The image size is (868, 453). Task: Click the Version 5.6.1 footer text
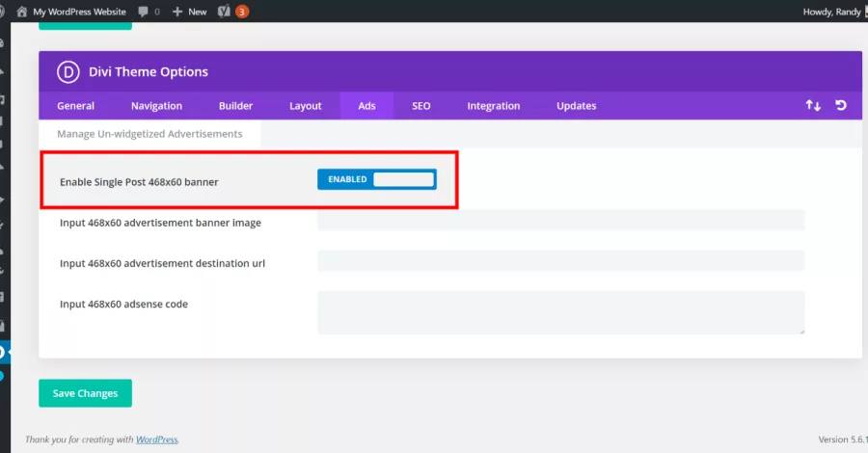click(x=843, y=440)
